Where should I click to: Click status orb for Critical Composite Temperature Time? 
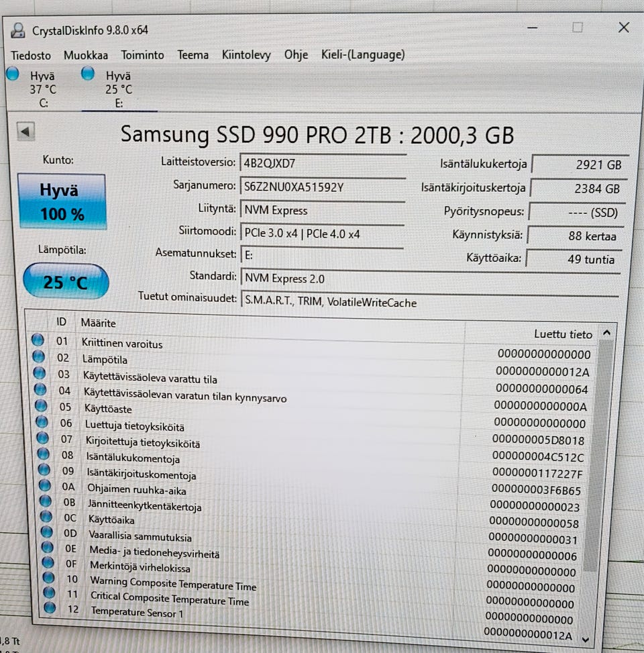click(49, 592)
